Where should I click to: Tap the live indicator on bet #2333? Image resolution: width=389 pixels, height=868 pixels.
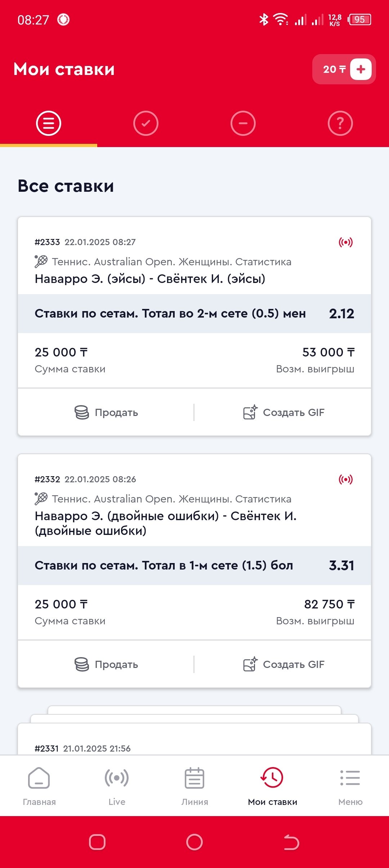(x=345, y=242)
